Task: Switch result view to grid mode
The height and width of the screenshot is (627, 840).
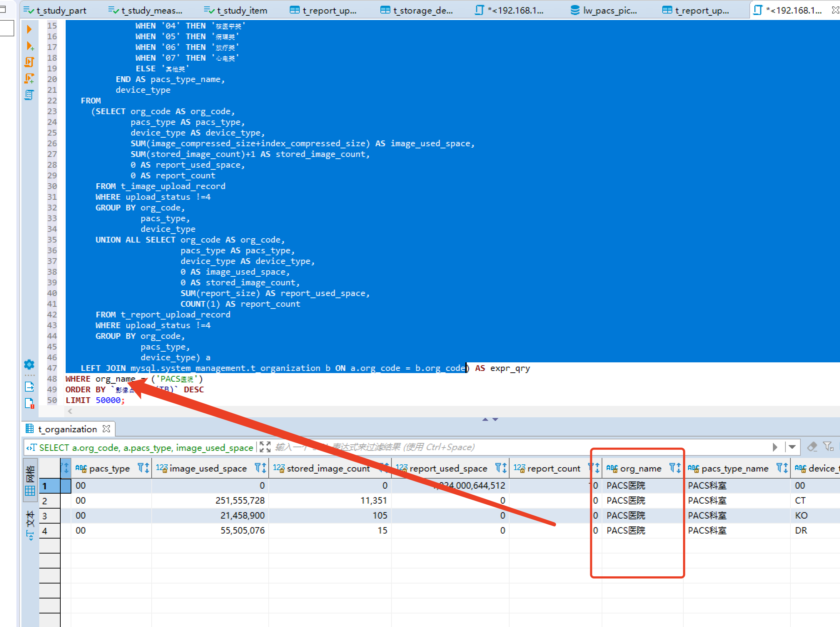Action: coord(30,480)
